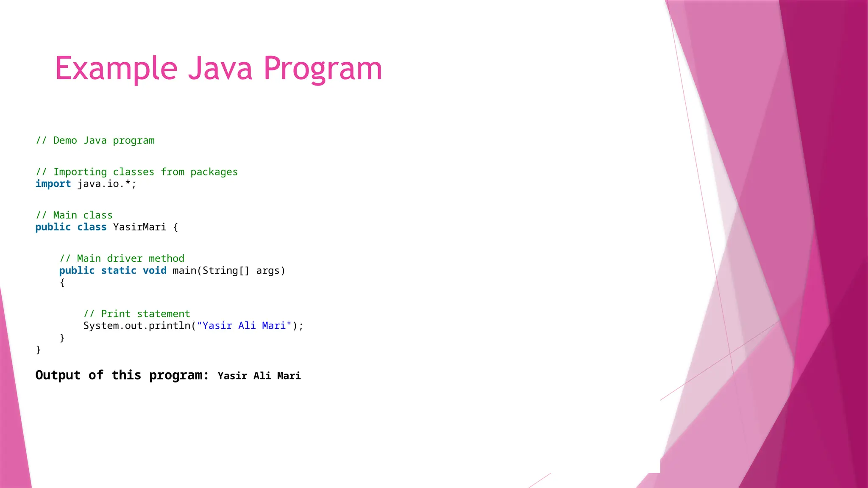The height and width of the screenshot is (488, 868).
Task: Select the blue "Yasir Ali Mari" string literal
Action: [244, 326]
